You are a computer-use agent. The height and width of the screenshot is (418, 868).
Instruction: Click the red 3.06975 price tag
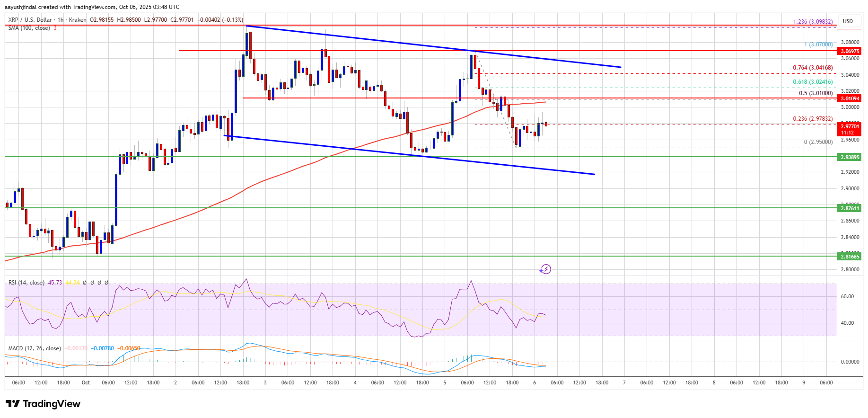click(850, 51)
